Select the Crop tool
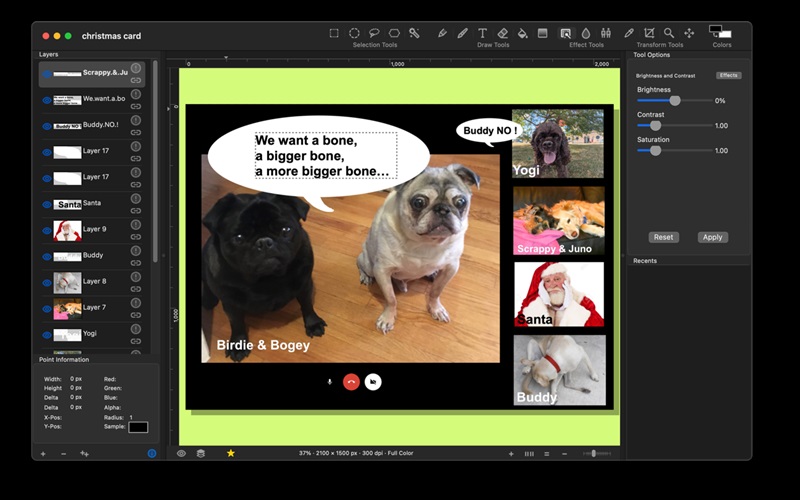 [649, 33]
